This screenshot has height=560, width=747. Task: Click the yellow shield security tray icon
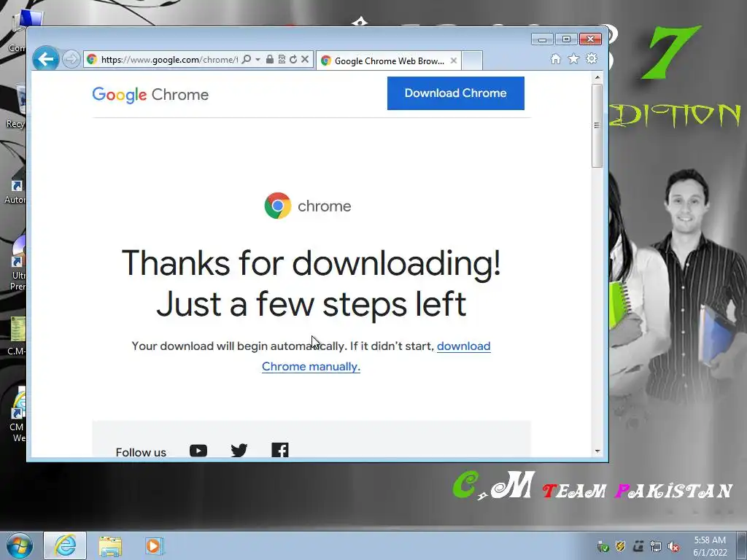[620, 546]
